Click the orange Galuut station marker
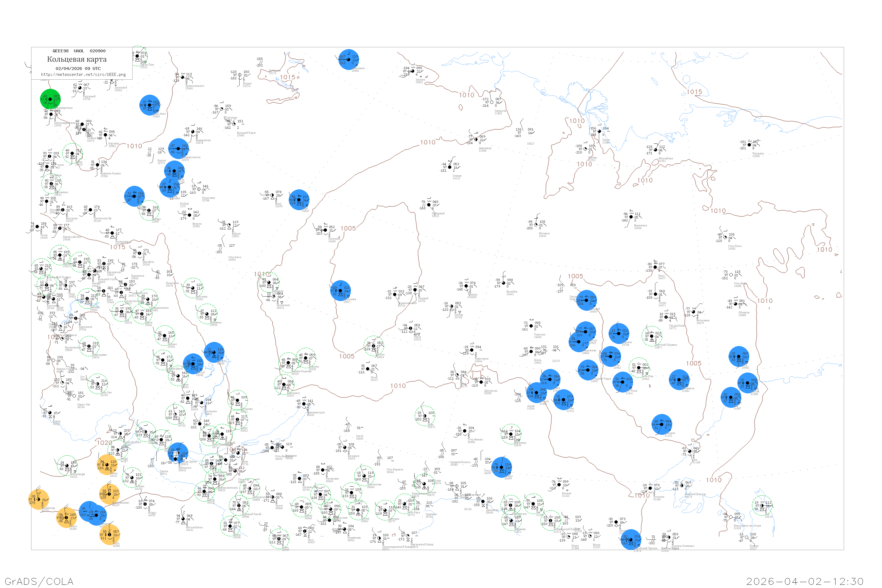This screenshot has width=882, height=588. point(66,517)
